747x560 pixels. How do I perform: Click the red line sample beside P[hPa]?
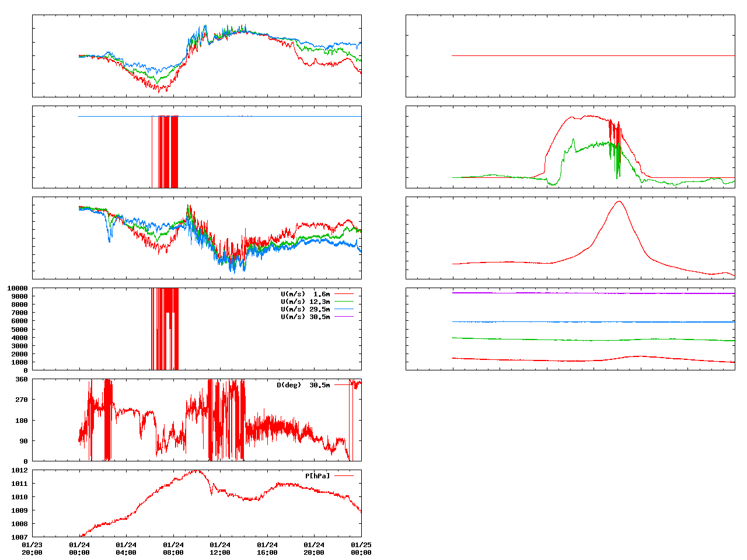click(344, 476)
